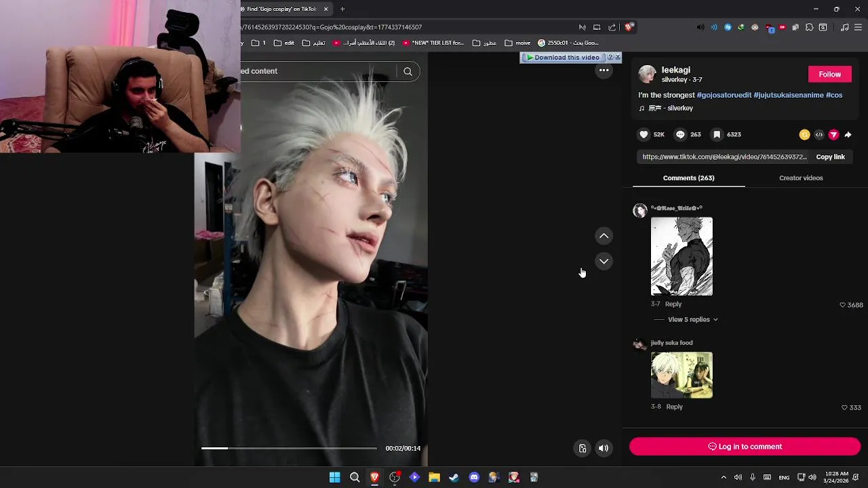The image size is (868, 488).
Task: Open a new browser tab
Action: (342, 9)
